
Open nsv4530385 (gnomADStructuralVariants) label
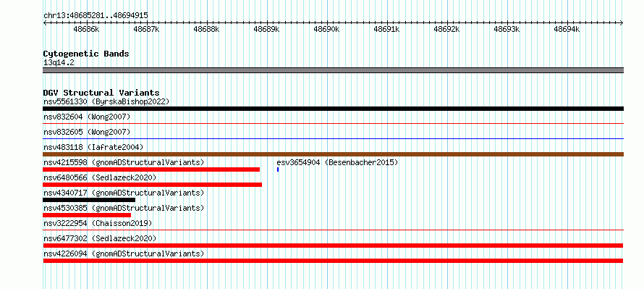(124, 208)
